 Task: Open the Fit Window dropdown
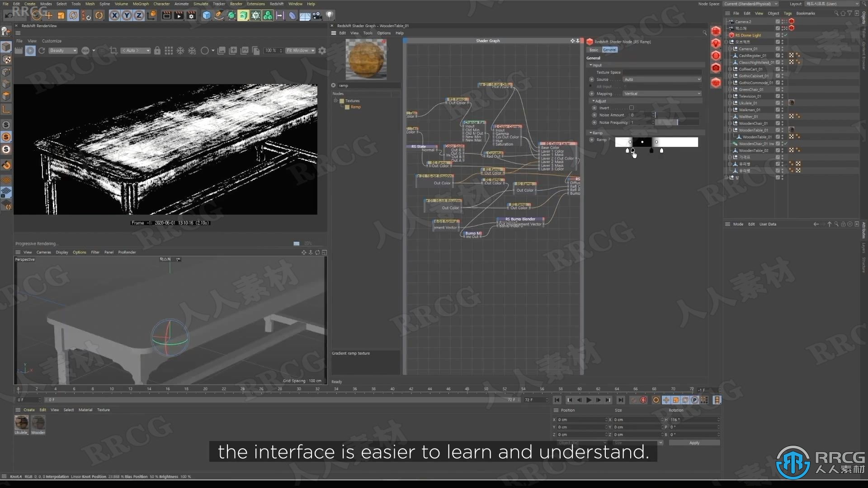[300, 51]
